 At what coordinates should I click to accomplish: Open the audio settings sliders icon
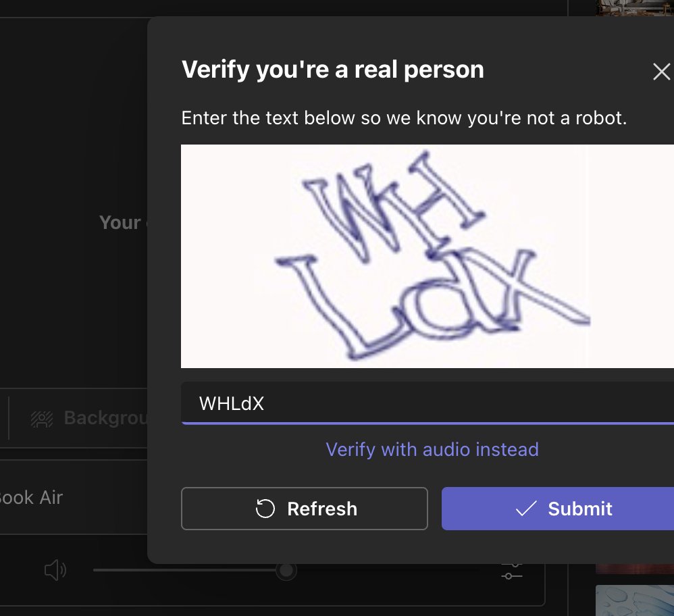(x=511, y=571)
